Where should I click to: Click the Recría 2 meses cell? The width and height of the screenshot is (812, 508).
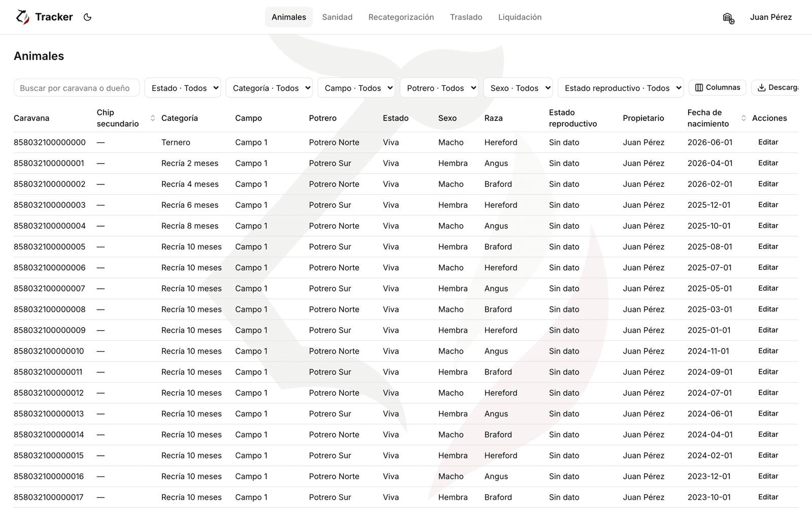pyautogui.click(x=190, y=163)
